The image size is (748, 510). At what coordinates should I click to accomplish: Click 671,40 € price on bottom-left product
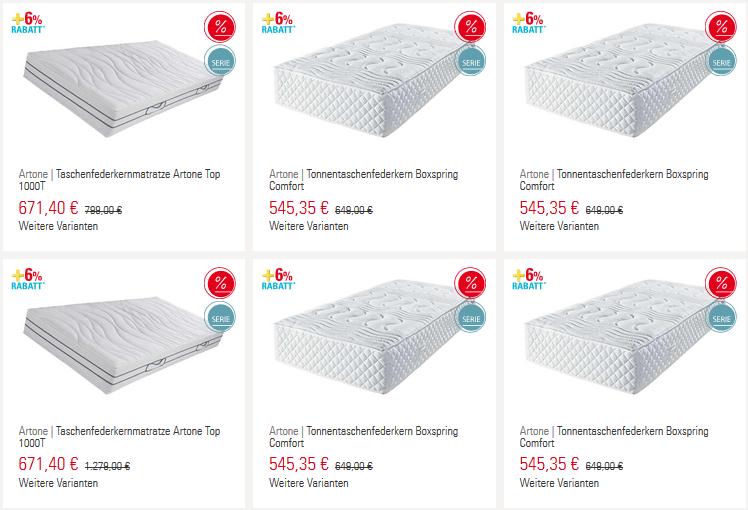[x=48, y=464]
